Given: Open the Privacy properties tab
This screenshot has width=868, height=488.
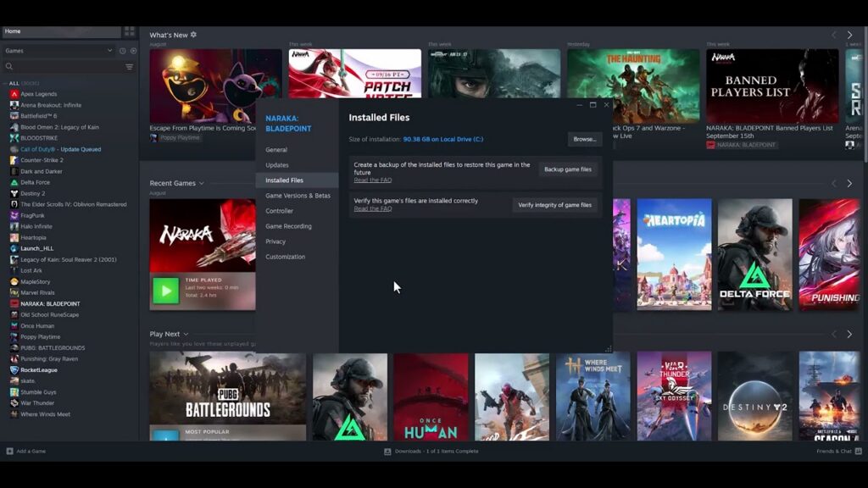Looking at the screenshot, I should pos(275,241).
